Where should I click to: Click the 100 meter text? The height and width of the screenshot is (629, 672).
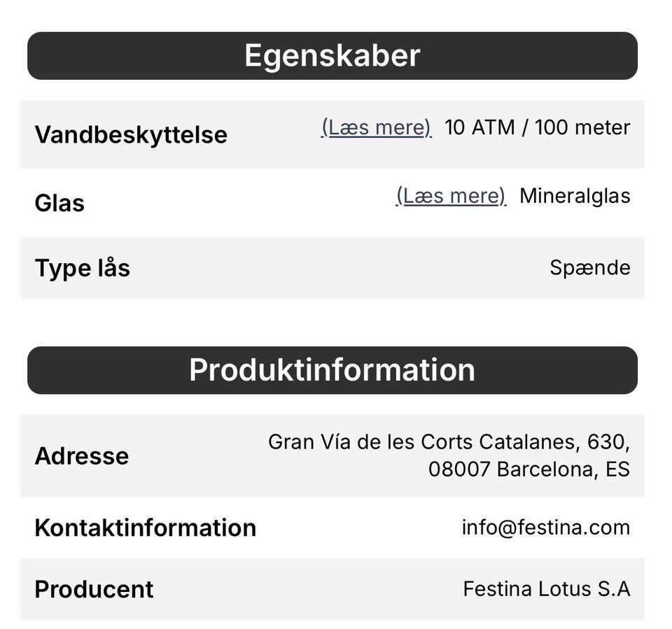[582, 127]
